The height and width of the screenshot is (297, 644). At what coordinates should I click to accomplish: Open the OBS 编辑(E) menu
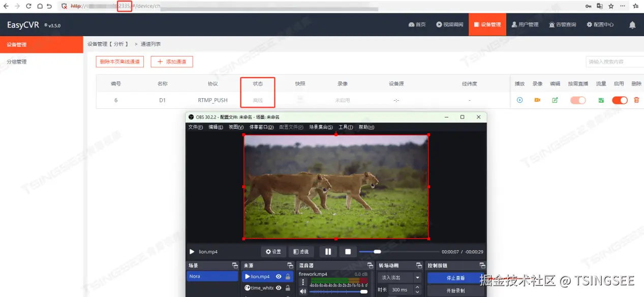coord(216,127)
